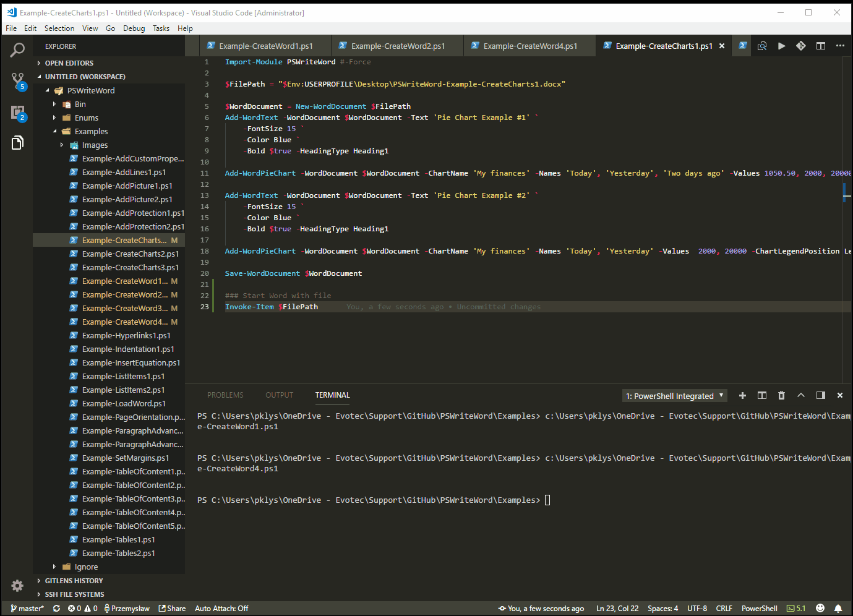Click the Share button in status bar
The height and width of the screenshot is (616, 853).
tap(172, 608)
